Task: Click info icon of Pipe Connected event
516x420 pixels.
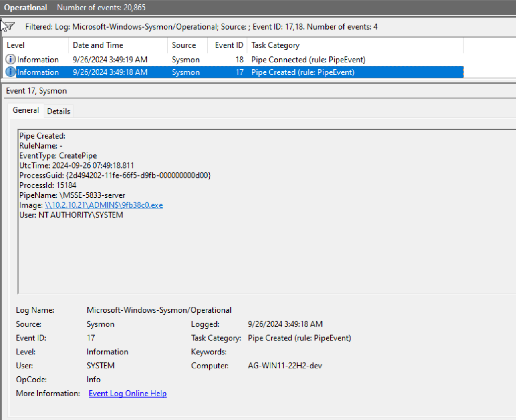Action: [x=10, y=60]
